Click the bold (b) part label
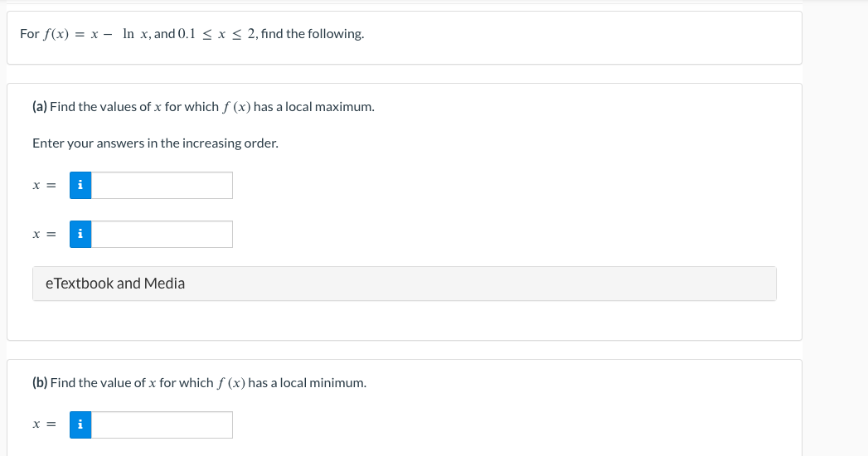 point(40,383)
